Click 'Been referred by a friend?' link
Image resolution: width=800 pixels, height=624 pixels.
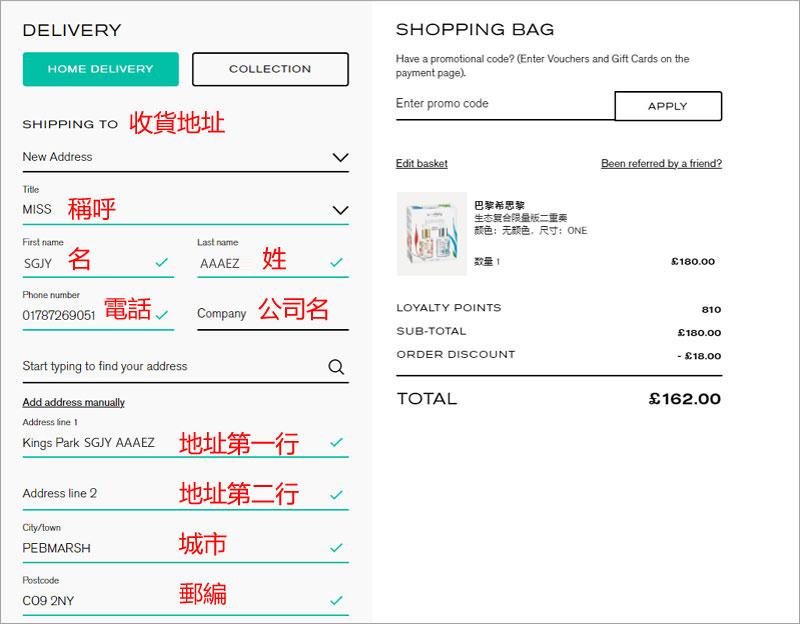661,164
